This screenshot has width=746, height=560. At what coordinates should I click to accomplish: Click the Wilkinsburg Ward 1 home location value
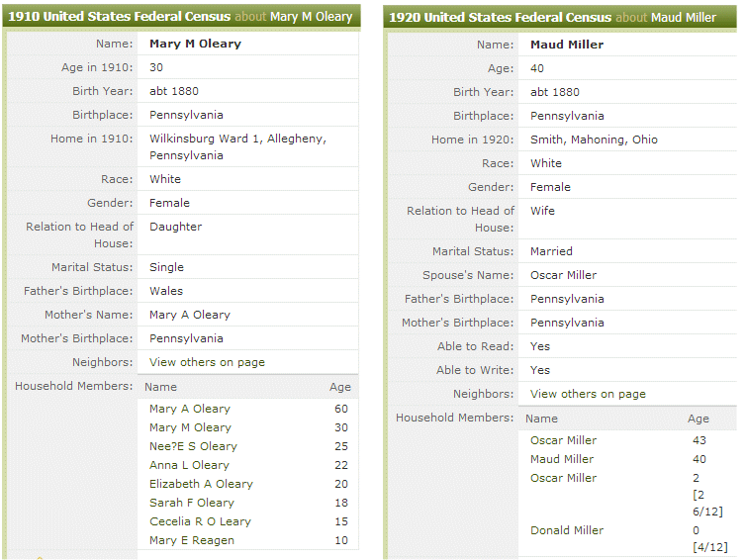tap(237, 146)
